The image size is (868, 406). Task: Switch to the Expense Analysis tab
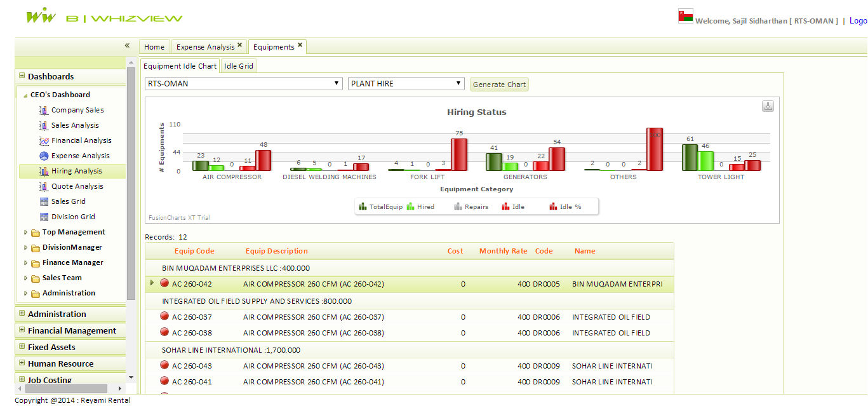tap(205, 47)
